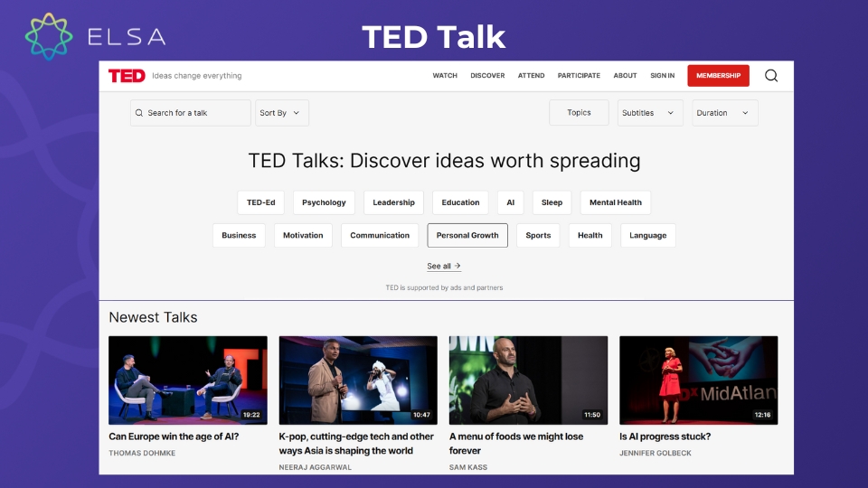Select the Mental Health topic chip

coord(616,202)
